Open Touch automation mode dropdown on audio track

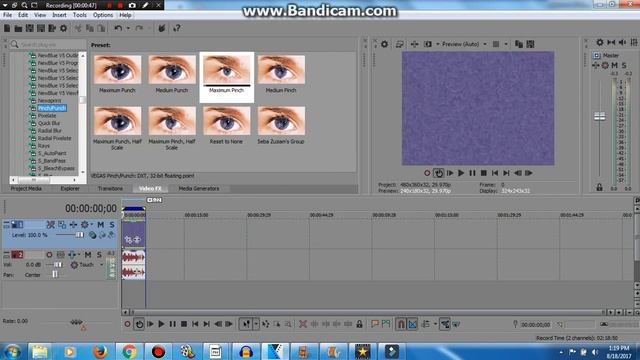click(101, 265)
